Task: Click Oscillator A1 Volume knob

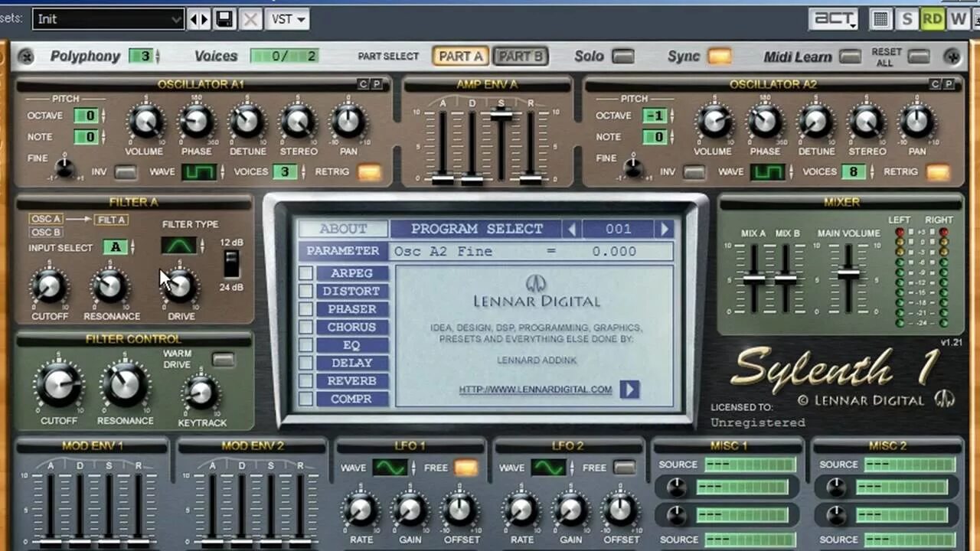Action: 145,121
